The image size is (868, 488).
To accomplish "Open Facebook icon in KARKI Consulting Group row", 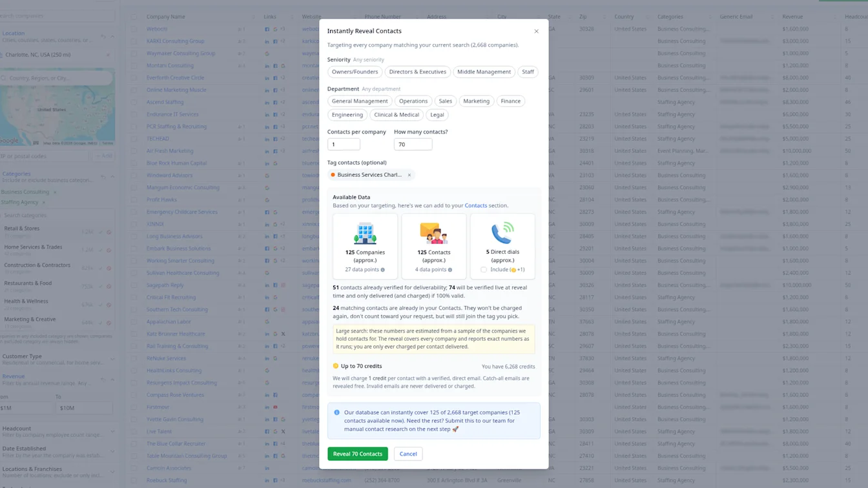I will pos(275,41).
